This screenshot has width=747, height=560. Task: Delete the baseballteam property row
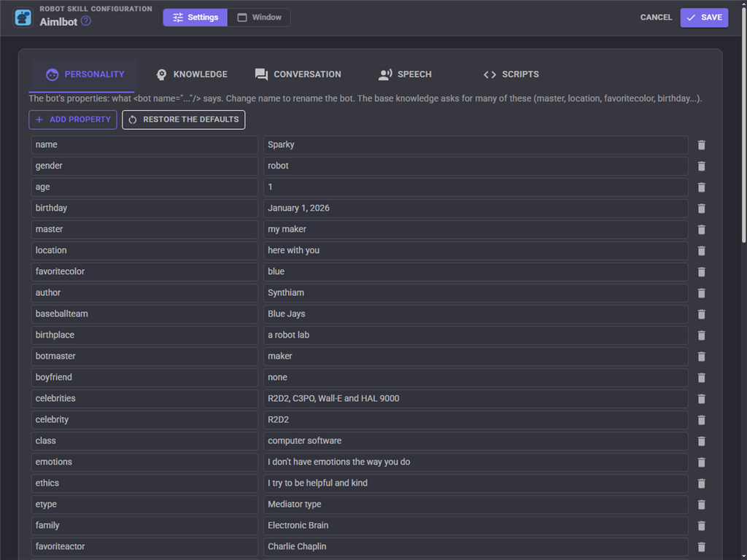coord(701,314)
